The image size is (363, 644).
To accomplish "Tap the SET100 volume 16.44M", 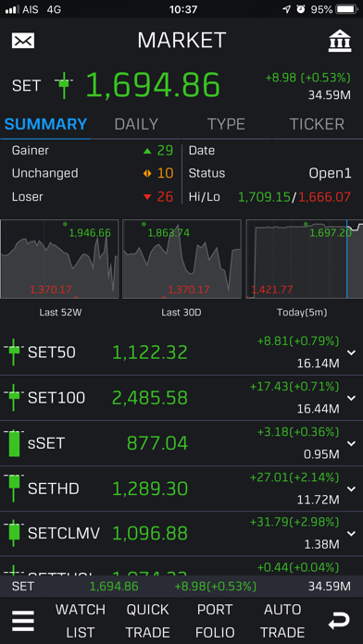I will pos(319,409).
